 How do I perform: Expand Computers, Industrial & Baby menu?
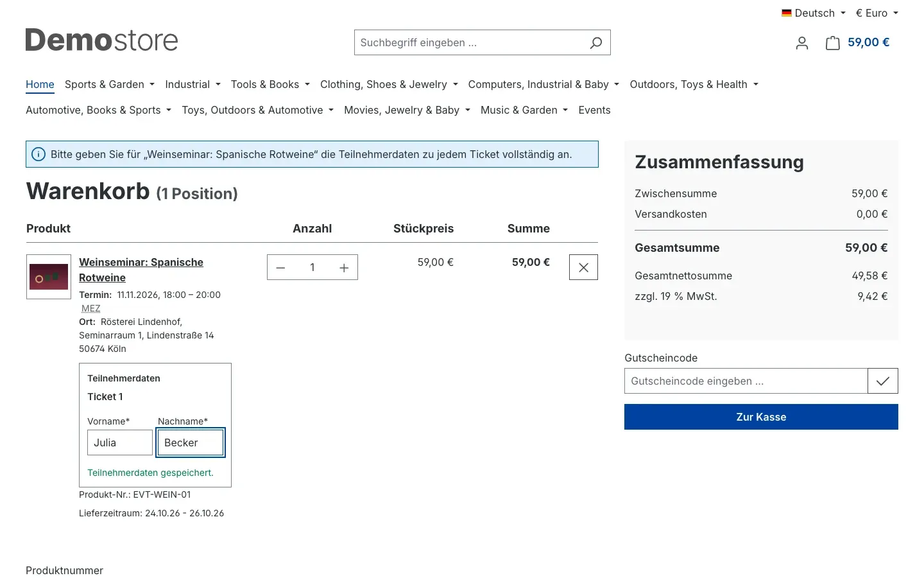pyautogui.click(x=543, y=84)
